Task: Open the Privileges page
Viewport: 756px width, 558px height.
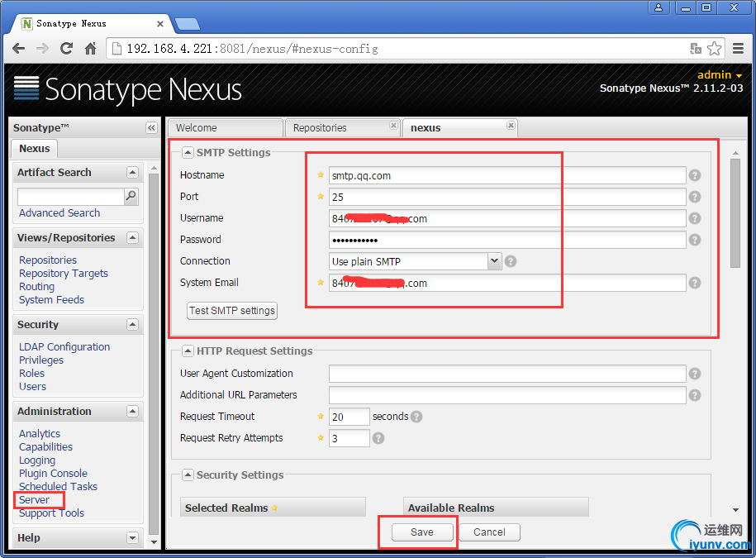Action: tap(41, 360)
